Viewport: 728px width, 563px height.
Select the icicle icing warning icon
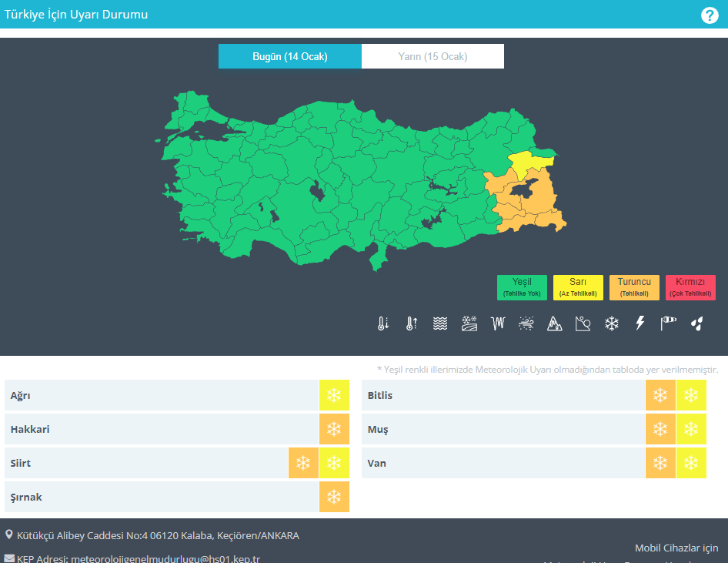click(497, 324)
